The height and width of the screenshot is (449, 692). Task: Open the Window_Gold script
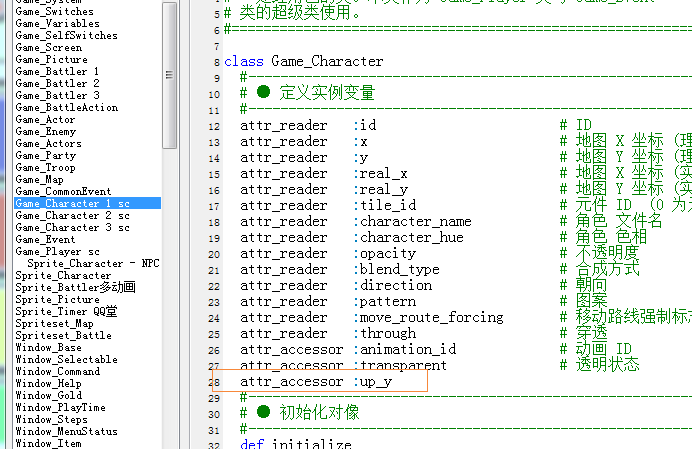coord(48,395)
